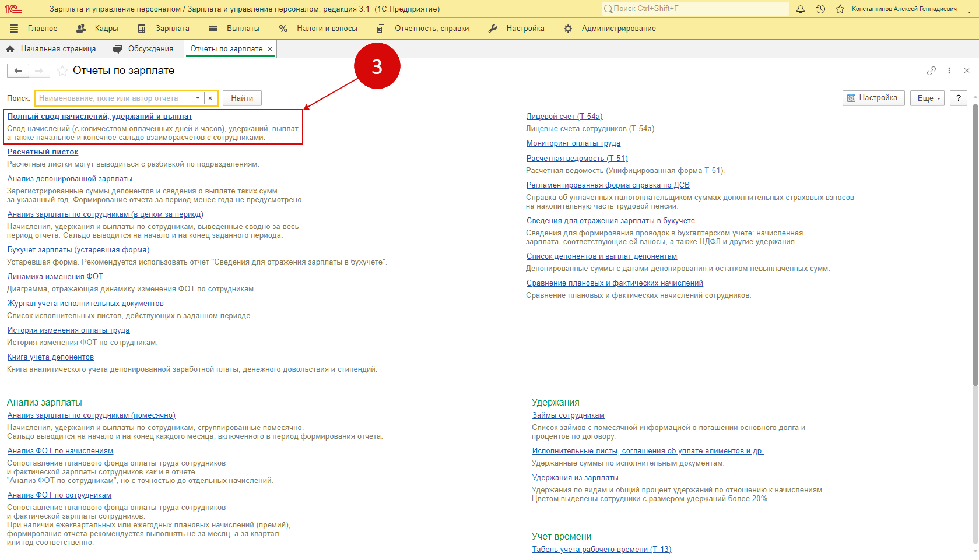Open the Удержания из зарплаты report
979x560 pixels.
[x=576, y=478]
